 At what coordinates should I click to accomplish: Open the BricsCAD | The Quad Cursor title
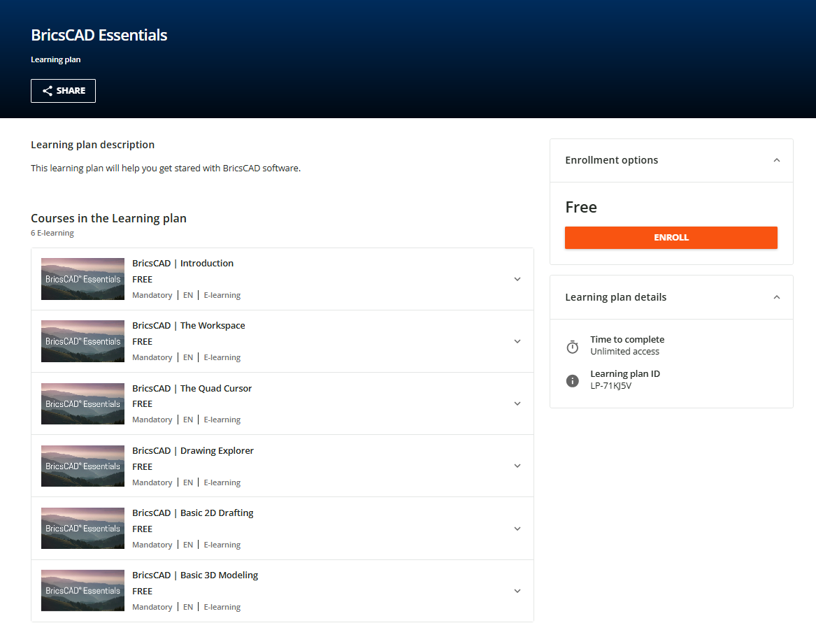pyautogui.click(x=192, y=389)
